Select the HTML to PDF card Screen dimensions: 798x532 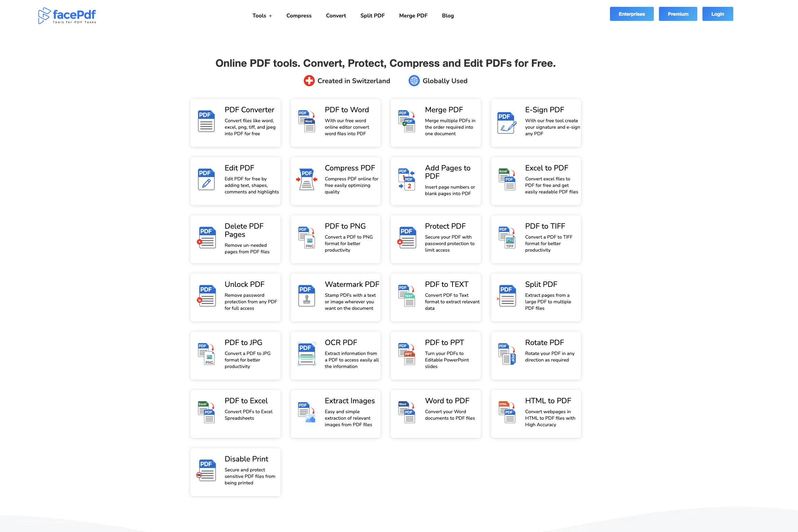[x=536, y=414]
